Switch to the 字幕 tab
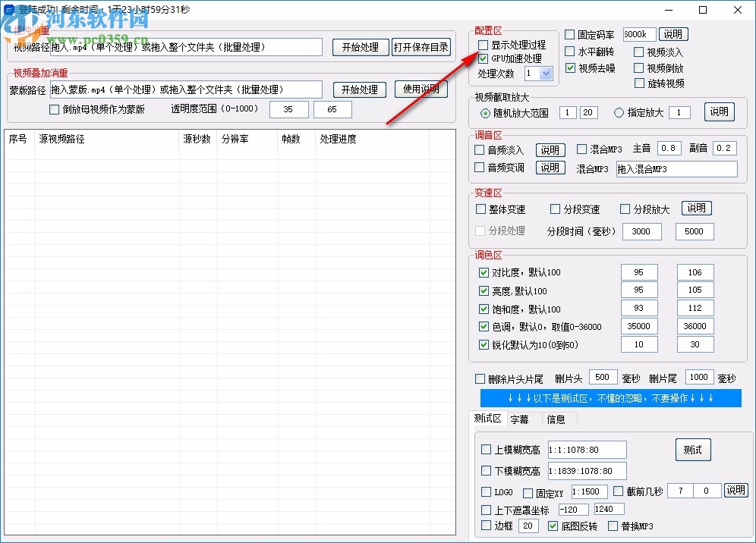The height and width of the screenshot is (543, 756). pyautogui.click(x=521, y=419)
